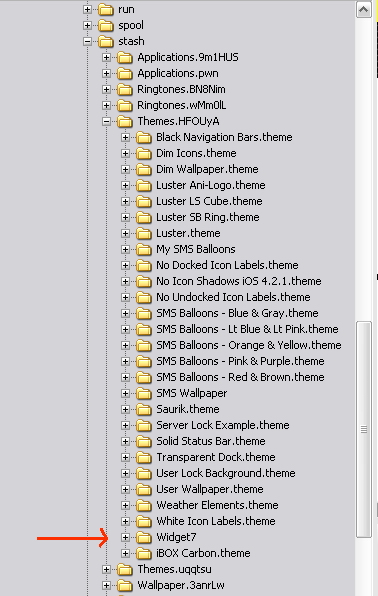Click the spool folder icon

106,25
